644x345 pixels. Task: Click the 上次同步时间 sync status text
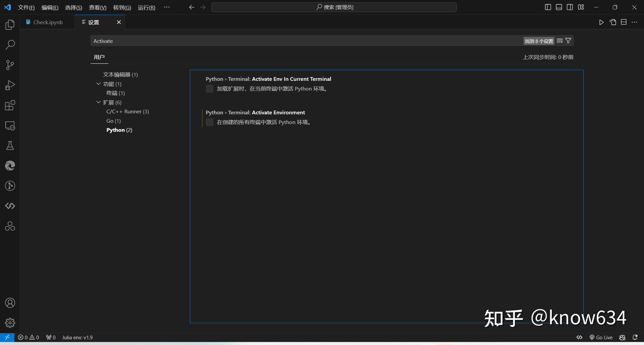(548, 57)
